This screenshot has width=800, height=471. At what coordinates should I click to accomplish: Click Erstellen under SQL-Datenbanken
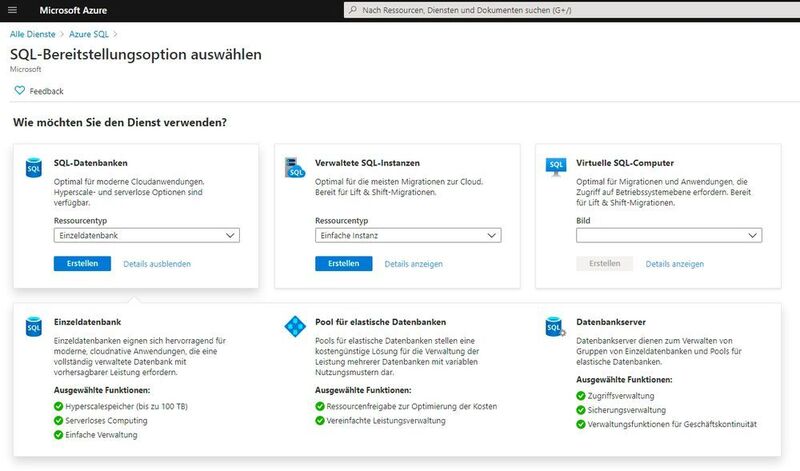tap(82, 263)
